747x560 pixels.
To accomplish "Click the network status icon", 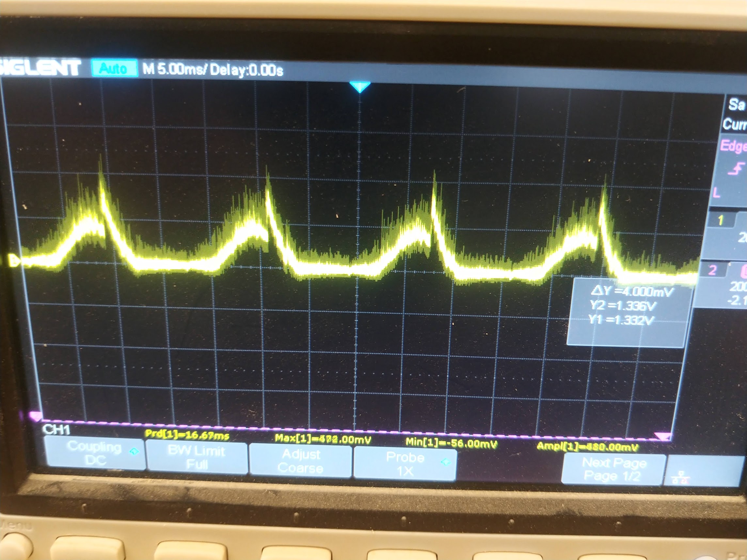I will coord(681,477).
